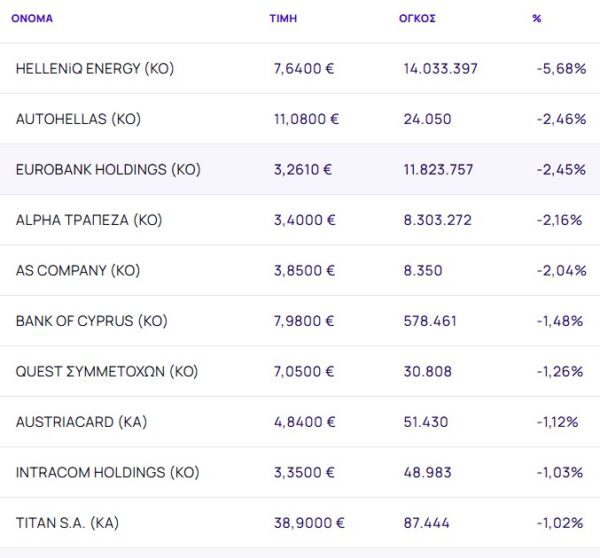Open QUEST ΣΥΜΜΕΤΟΧΩΝ (KO) stock
Image resolution: width=600 pixels, height=558 pixels.
(107, 371)
